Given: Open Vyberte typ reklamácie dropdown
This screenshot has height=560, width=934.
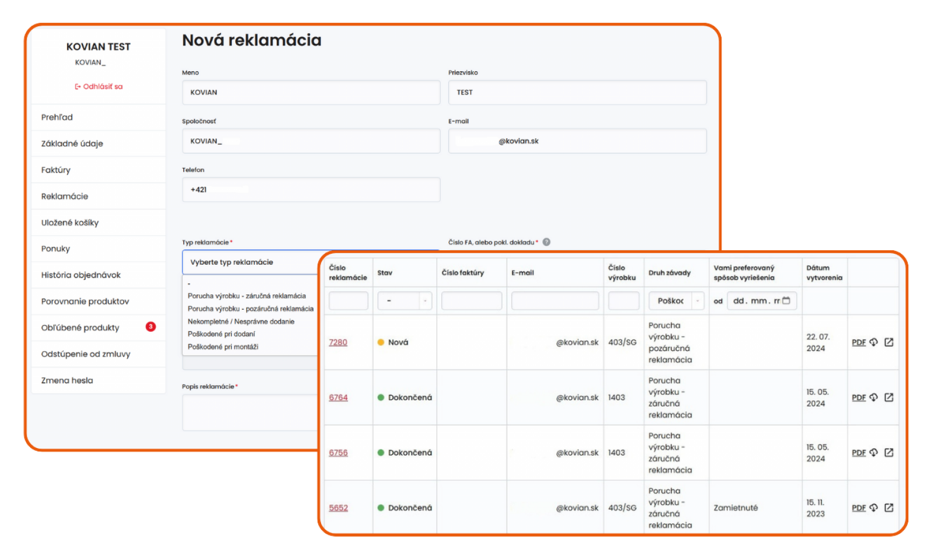Looking at the screenshot, I should click(x=251, y=262).
